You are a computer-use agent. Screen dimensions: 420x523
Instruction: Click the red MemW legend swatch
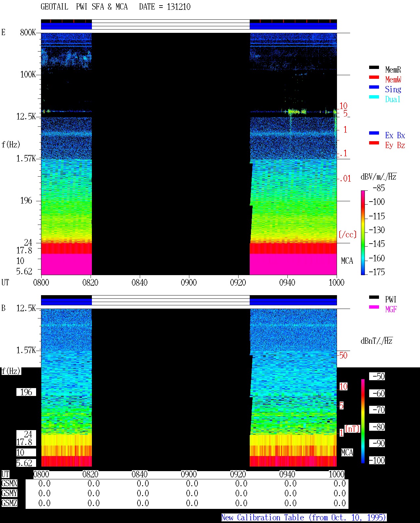[374, 77]
